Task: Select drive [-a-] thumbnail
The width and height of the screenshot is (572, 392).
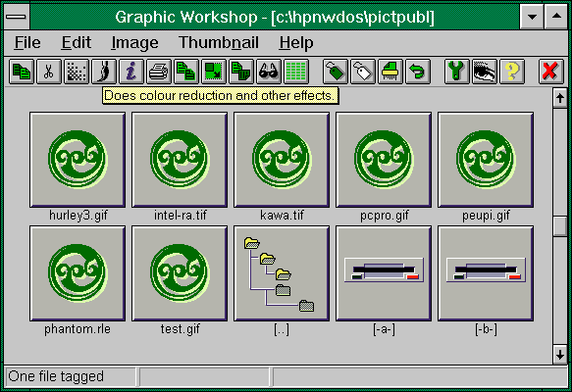Action: tap(384, 273)
